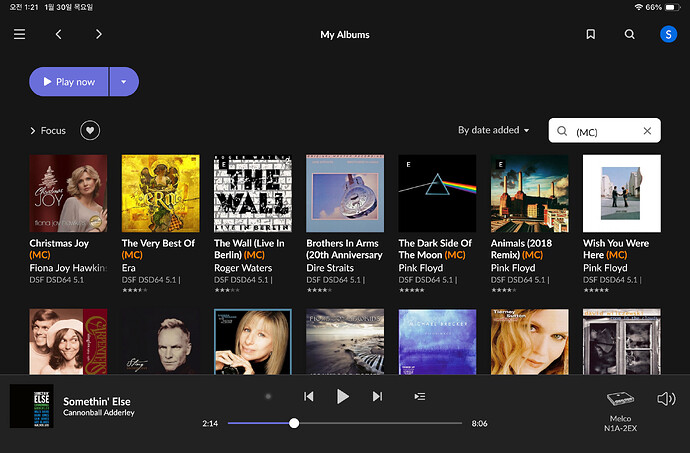The width and height of the screenshot is (690, 453).
Task: Open Somethin' Else now playing artwork
Action: coord(32,406)
